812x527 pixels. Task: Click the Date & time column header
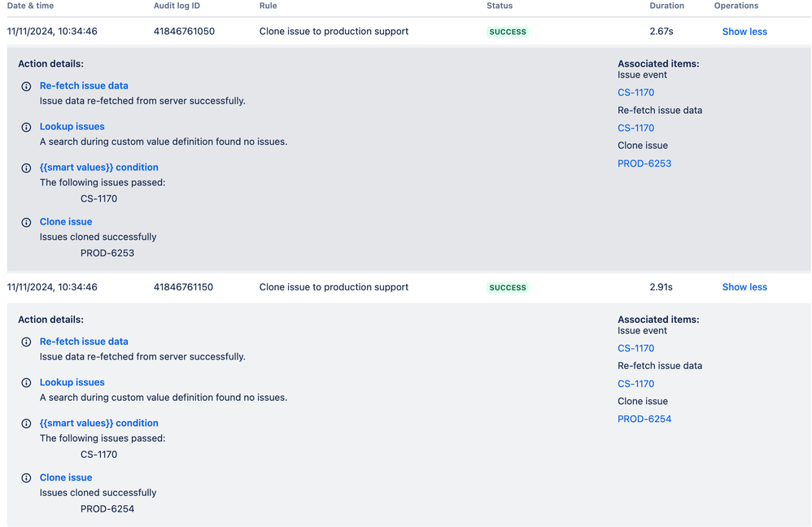point(30,6)
